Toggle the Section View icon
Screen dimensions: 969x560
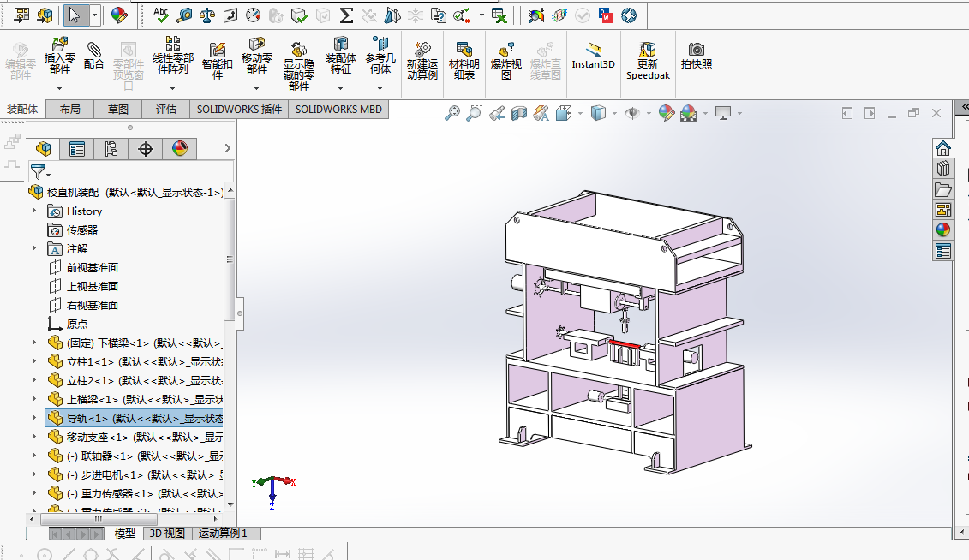point(519,113)
